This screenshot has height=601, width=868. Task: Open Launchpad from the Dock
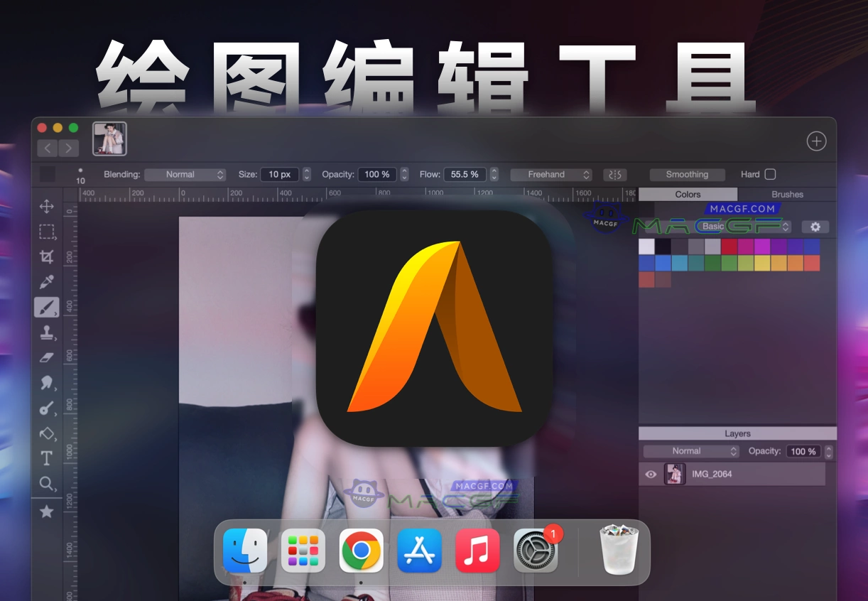tap(303, 551)
